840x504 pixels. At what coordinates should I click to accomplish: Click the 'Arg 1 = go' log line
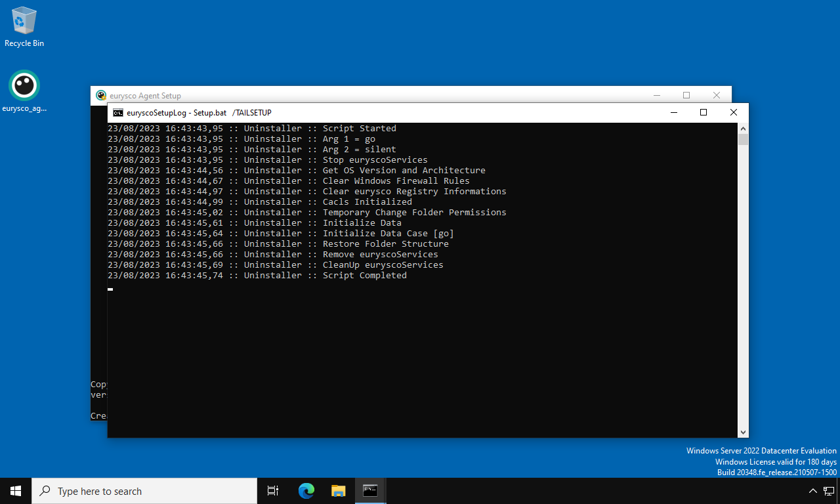241,139
